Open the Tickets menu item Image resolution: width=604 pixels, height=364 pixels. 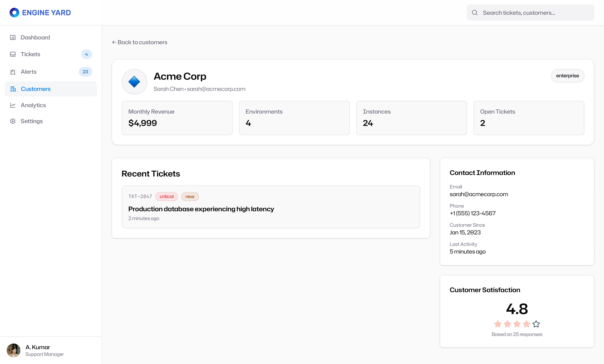pyautogui.click(x=51, y=54)
